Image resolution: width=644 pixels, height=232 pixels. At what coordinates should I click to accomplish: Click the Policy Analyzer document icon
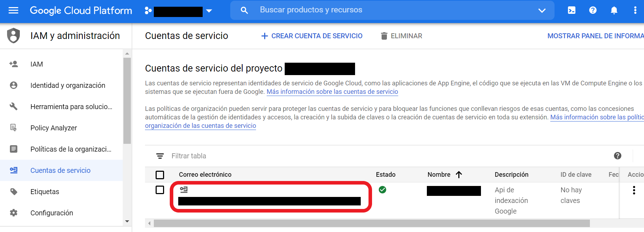pos(13,128)
